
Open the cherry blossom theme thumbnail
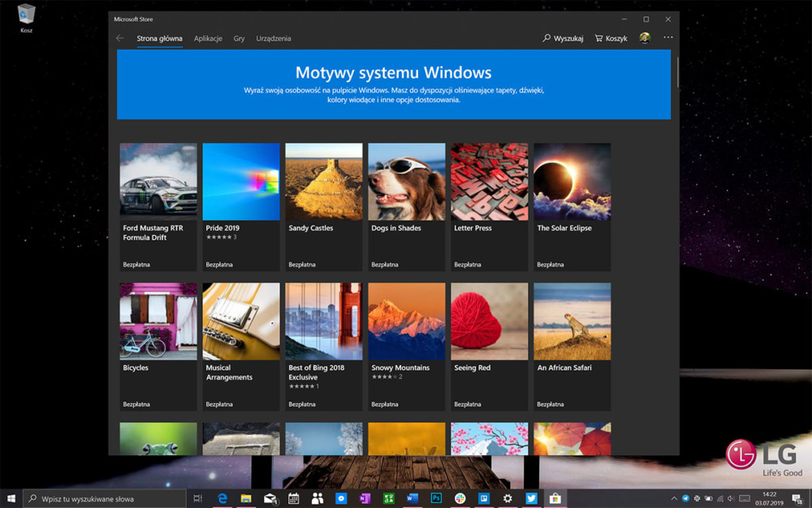pos(490,439)
